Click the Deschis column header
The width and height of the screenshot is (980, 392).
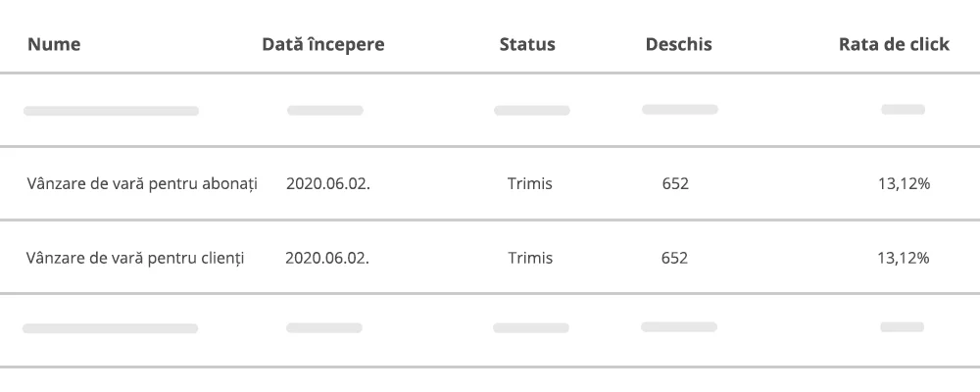678,44
